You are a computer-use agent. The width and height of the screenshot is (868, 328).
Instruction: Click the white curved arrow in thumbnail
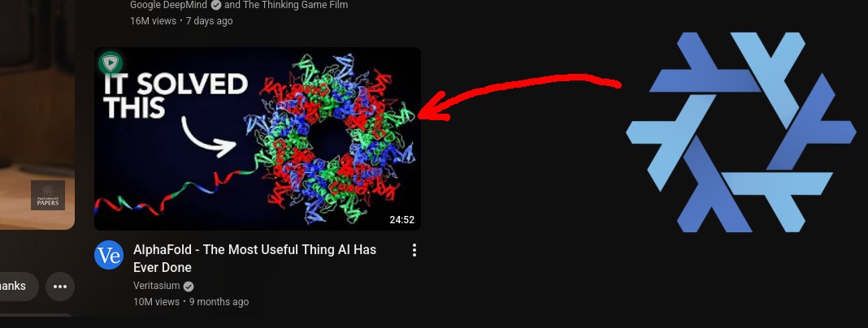pos(209,137)
